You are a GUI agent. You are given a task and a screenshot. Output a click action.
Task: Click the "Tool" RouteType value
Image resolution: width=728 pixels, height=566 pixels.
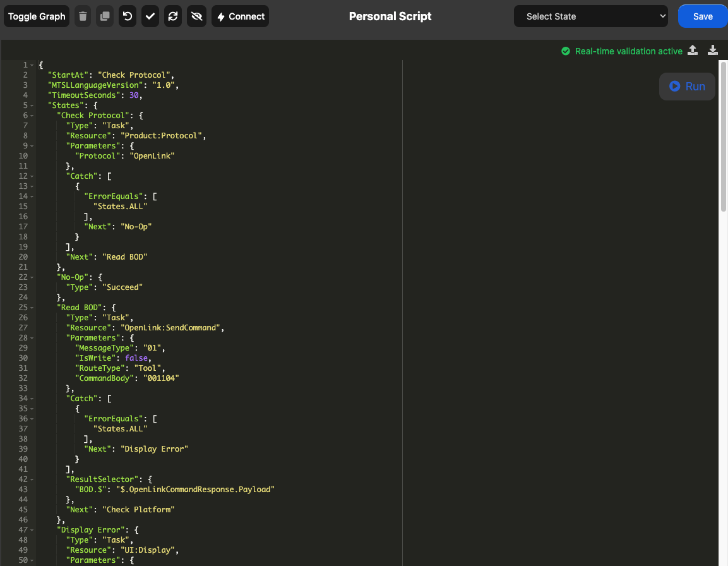pos(148,368)
